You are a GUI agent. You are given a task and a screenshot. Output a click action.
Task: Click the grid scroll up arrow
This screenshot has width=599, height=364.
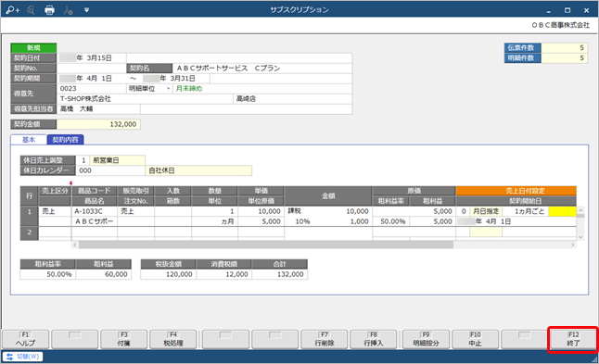coord(580,210)
